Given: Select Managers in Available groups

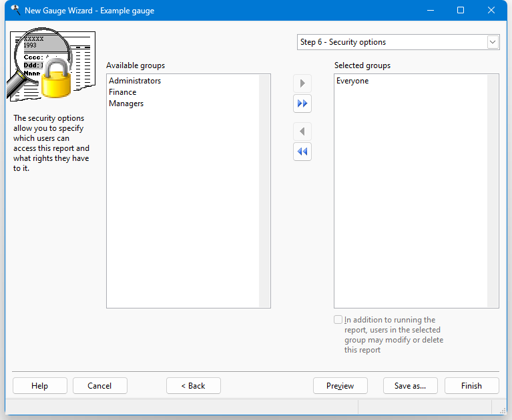Looking at the screenshot, I should pos(126,103).
